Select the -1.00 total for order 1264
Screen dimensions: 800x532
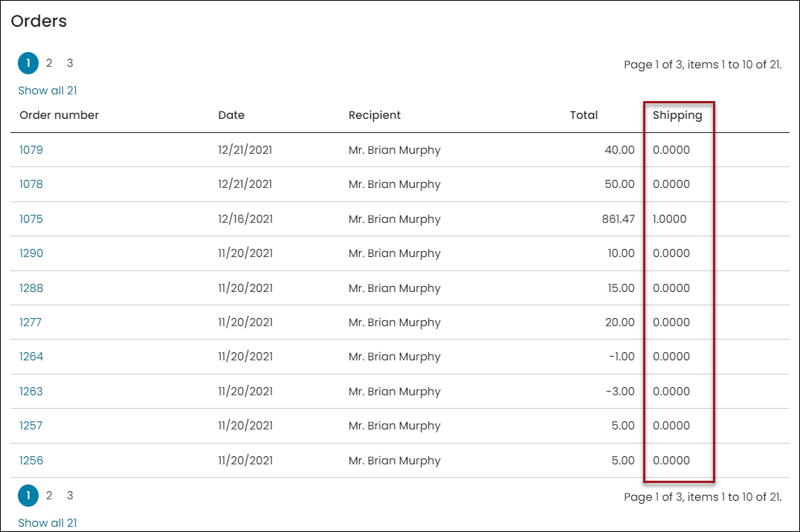click(x=622, y=357)
